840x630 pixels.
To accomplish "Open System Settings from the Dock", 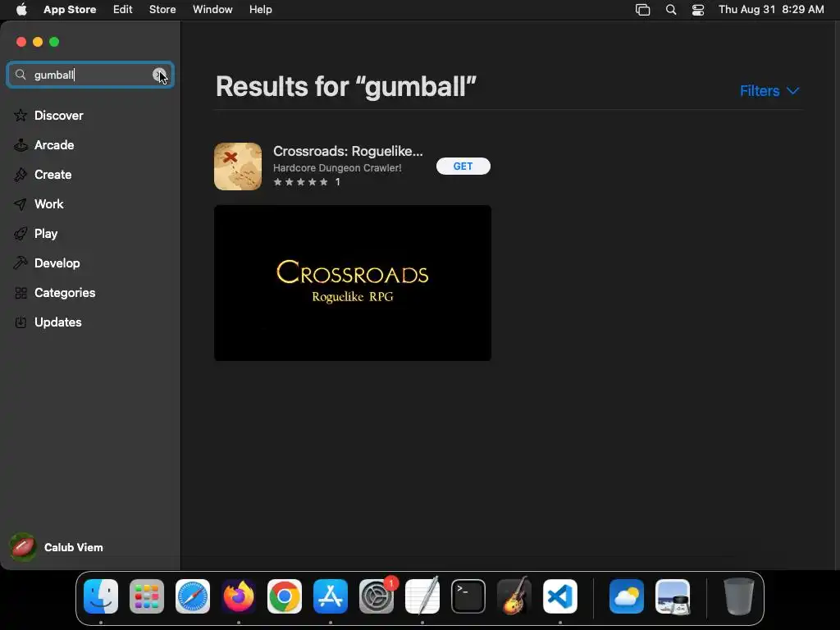I will (x=377, y=596).
